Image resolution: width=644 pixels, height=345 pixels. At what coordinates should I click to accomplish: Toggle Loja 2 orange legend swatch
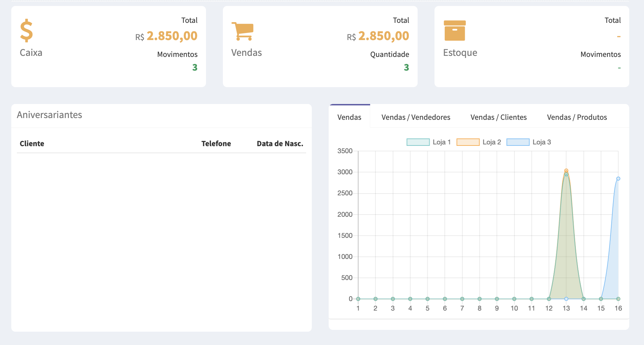coord(468,142)
